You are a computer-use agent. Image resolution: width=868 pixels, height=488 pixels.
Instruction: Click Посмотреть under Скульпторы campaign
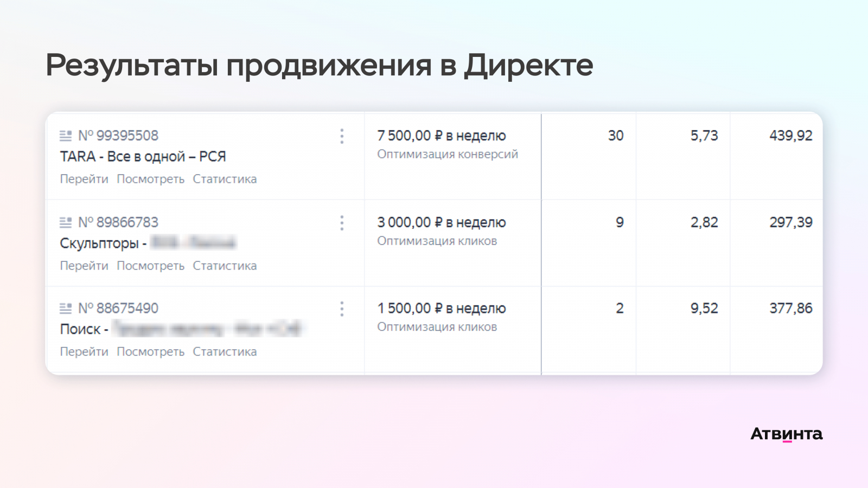coord(151,266)
